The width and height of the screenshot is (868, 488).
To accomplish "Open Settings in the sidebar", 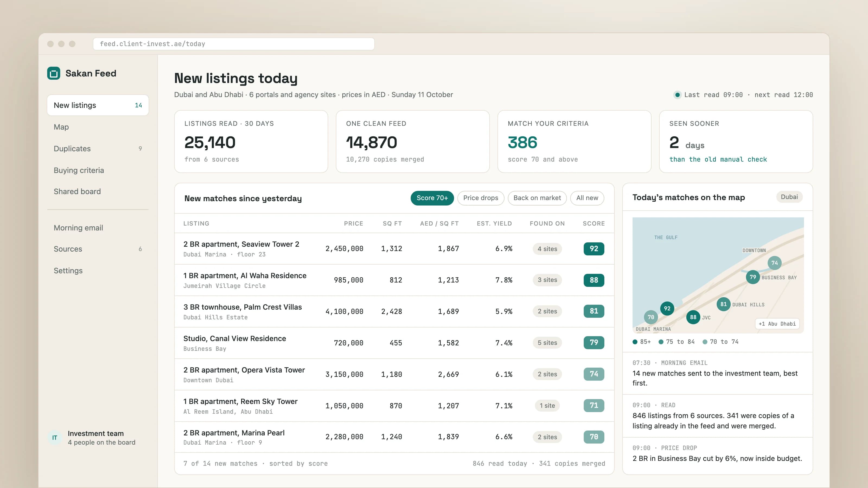I will tap(98, 271).
